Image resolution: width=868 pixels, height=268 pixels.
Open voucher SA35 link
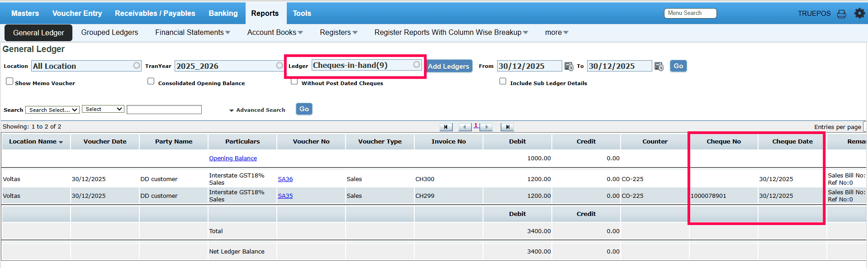(285, 196)
